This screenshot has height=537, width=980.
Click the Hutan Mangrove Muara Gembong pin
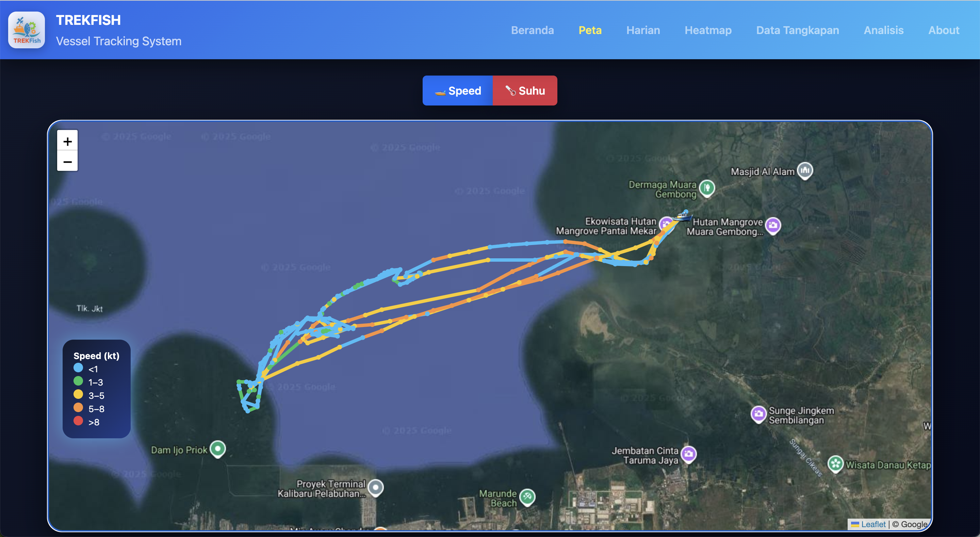point(773,225)
